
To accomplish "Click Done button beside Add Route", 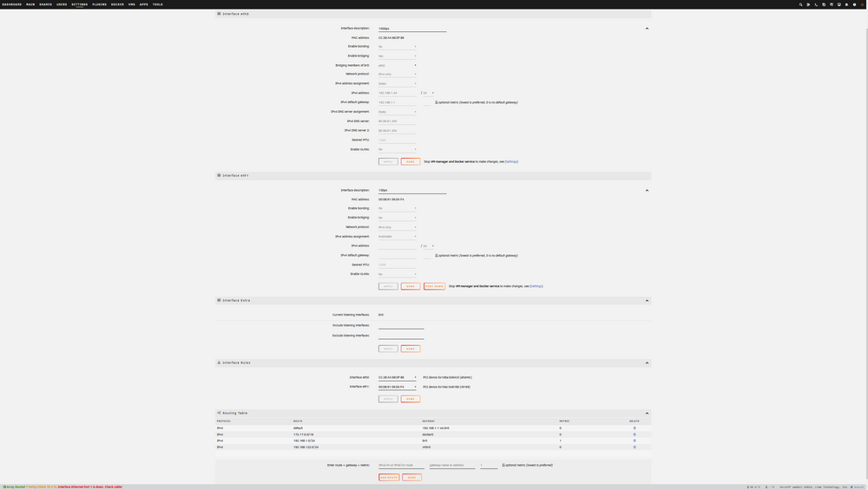I will tap(411, 477).
